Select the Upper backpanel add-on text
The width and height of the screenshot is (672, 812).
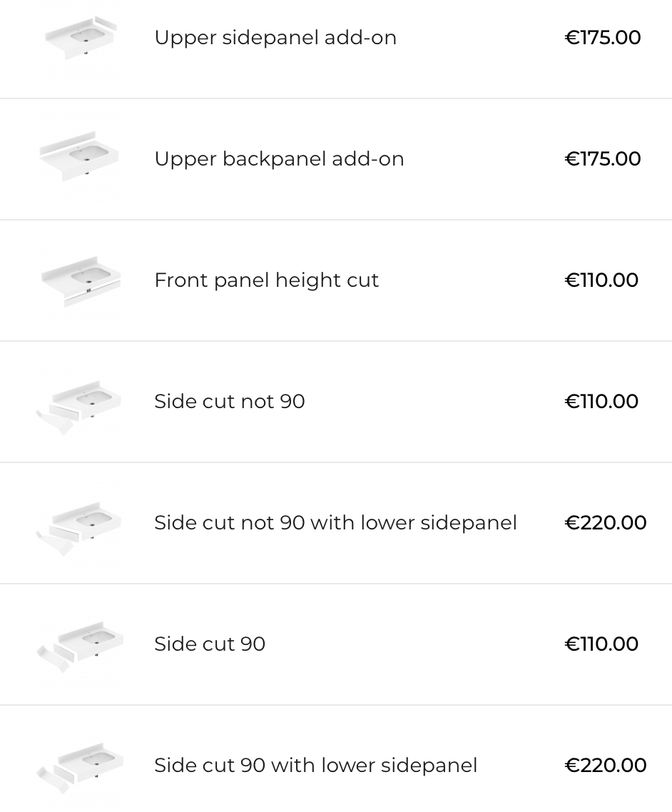[x=279, y=159]
